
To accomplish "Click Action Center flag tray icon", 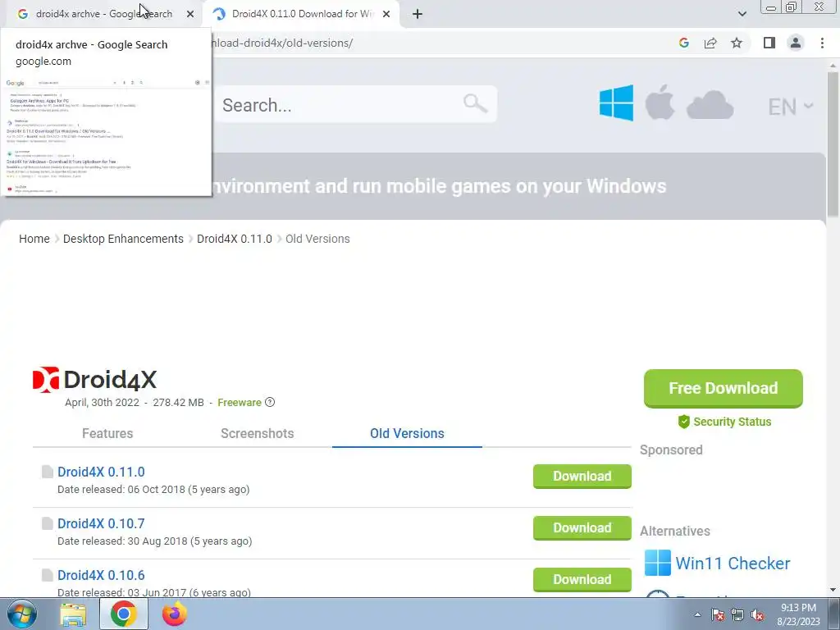I will point(718,615).
